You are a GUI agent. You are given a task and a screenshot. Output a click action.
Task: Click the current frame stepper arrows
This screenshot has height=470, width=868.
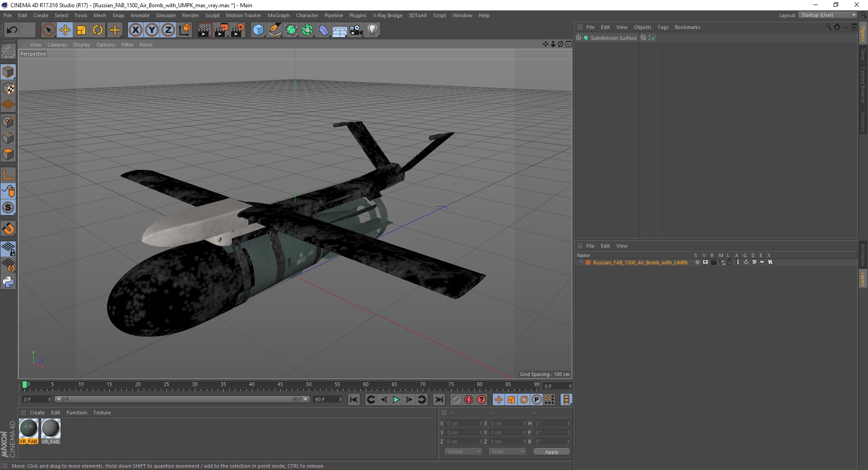(x=570, y=386)
